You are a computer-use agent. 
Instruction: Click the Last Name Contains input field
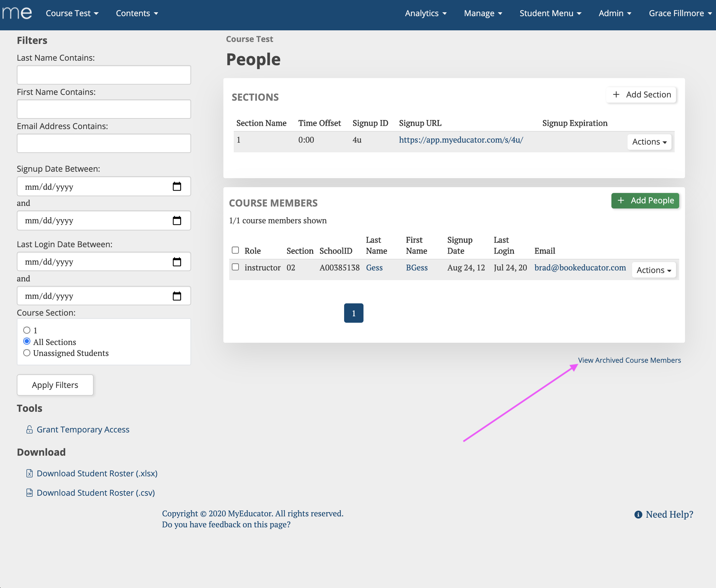point(104,75)
